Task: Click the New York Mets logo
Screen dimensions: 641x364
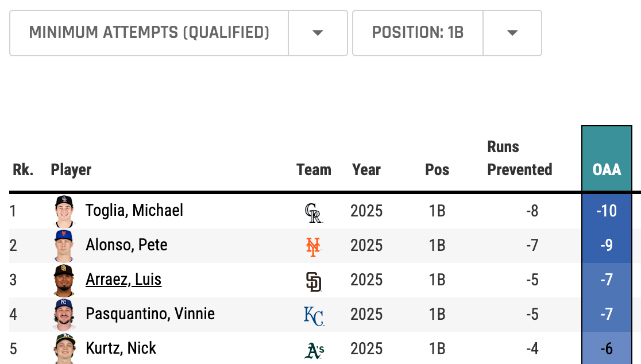Action: point(313,246)
